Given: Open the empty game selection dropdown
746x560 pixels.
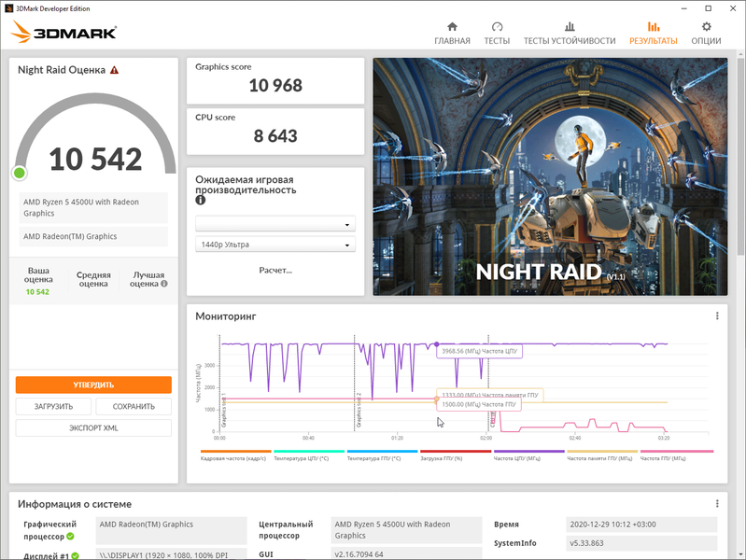Looking at the screenshot, I should pyautogui.click(x=275, y=224).
